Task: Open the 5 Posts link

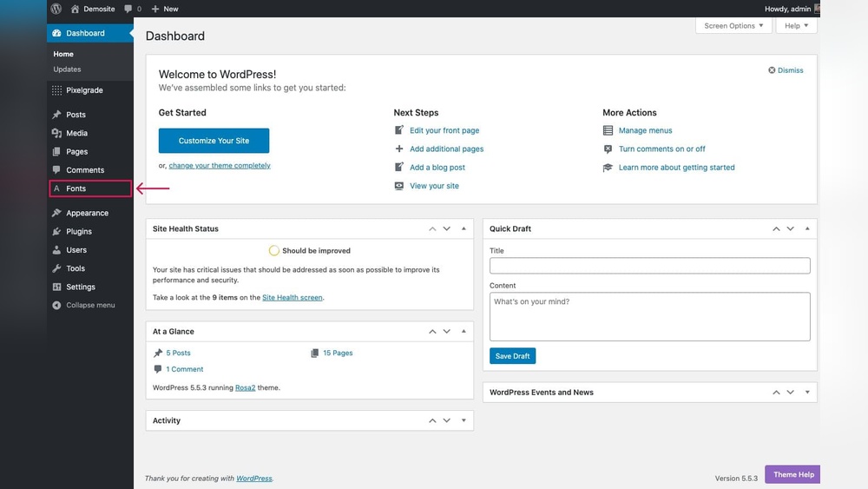Action: coord(178,353)
